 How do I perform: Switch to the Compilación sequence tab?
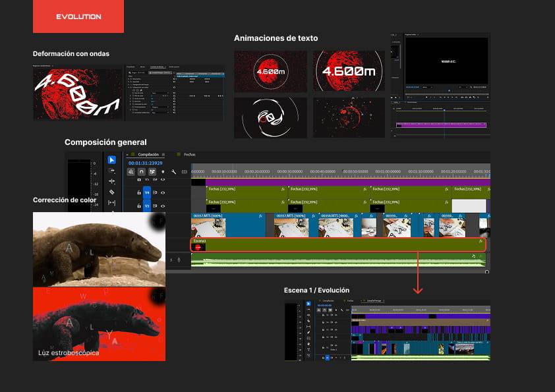(148, 154)
